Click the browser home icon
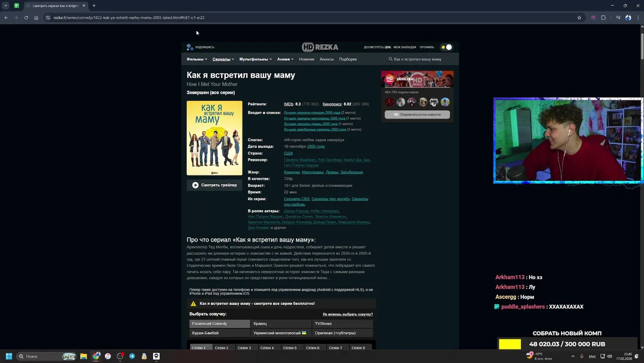The height and width of the screenshot is (363, 644). [x=36, y=18]
